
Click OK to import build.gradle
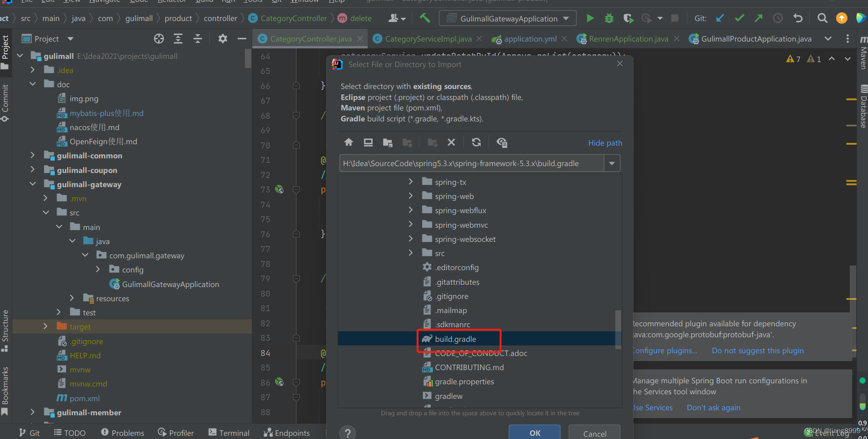(x=534, y=433)
